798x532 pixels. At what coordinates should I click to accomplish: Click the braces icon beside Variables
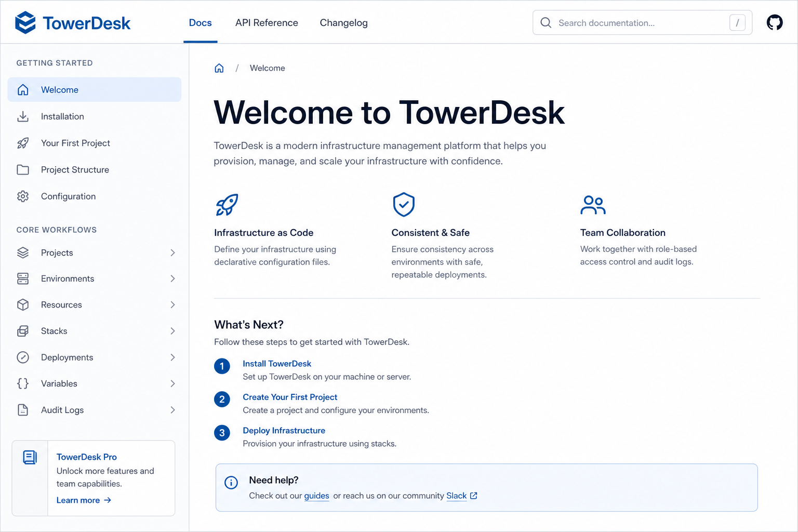point(23,383)
